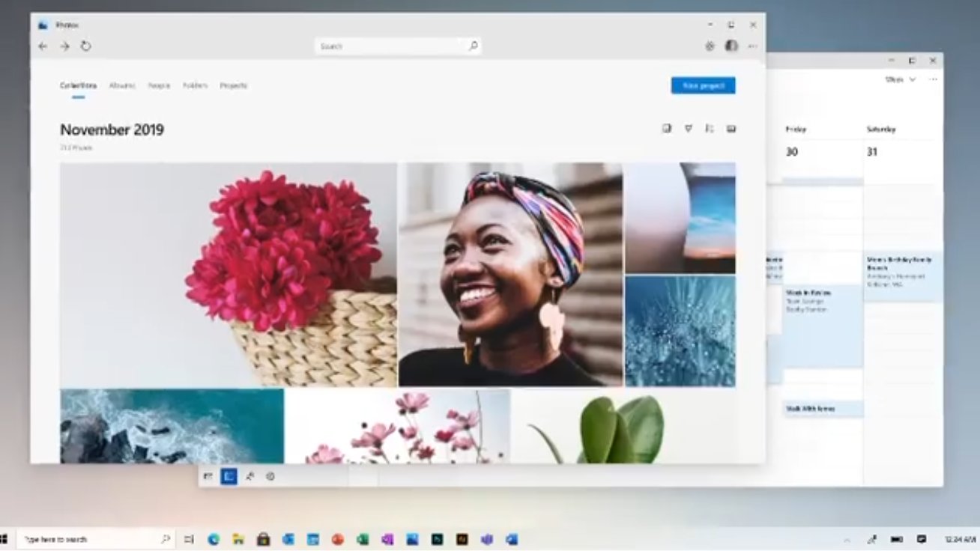Click the account profile picture in Photos
This screenshot has width=980, height=551.
pyautogui.click(x=731, y=46)
